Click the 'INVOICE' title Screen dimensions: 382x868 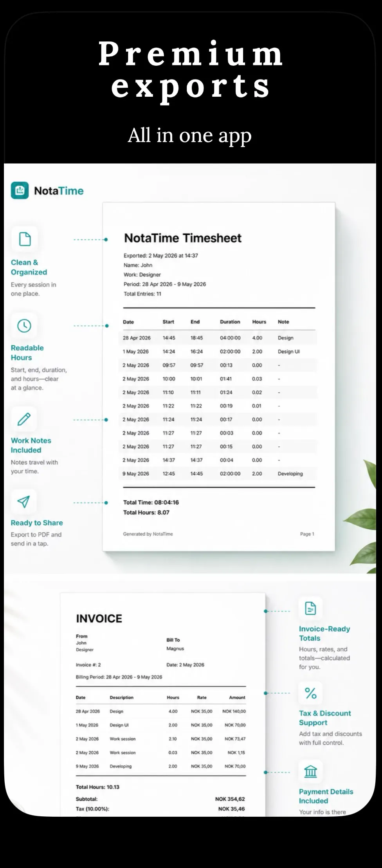[99, 619]
